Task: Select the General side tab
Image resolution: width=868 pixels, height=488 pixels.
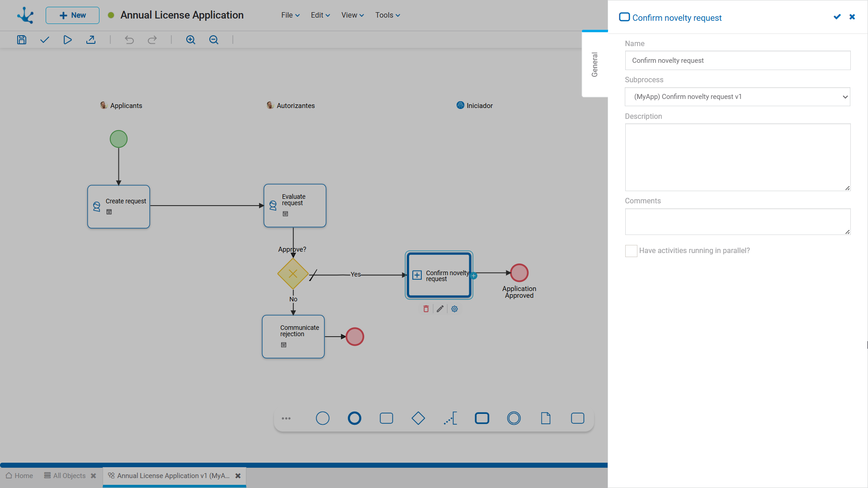Action: 595,65
